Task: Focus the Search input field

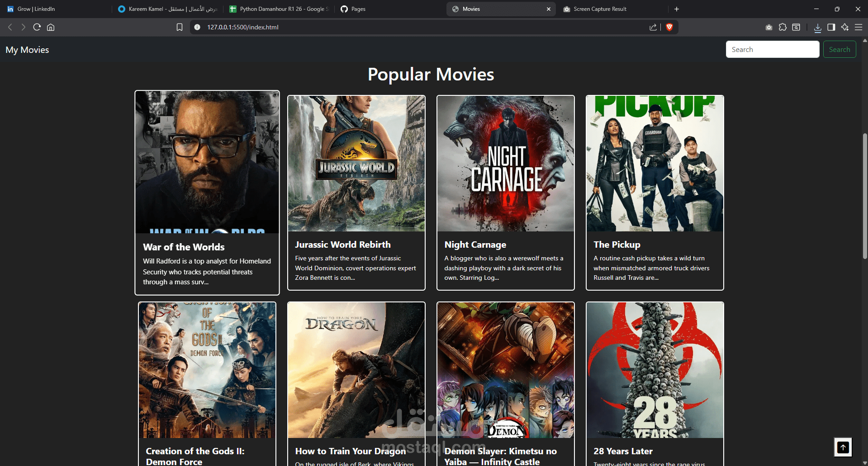Action: 772,49
